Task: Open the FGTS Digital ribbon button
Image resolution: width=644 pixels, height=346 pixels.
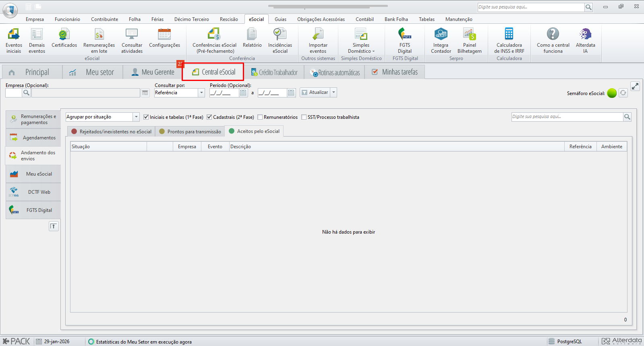Action: (x=405, y=40)
